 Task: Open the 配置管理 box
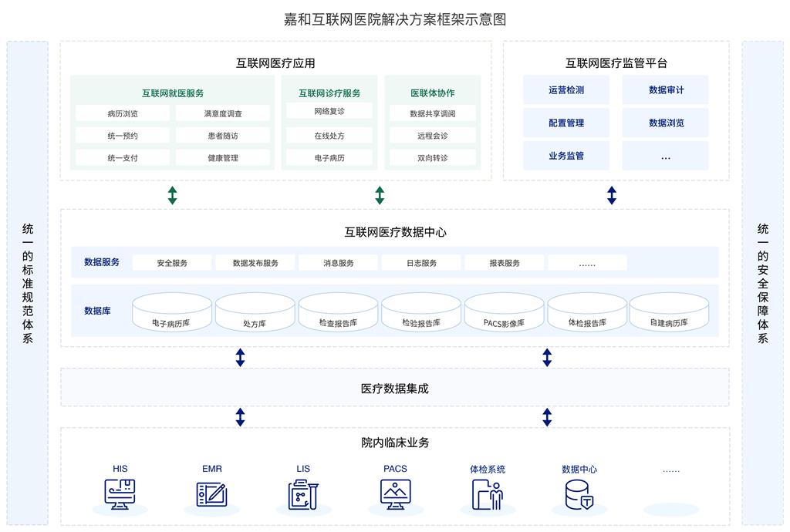[566, 123]
